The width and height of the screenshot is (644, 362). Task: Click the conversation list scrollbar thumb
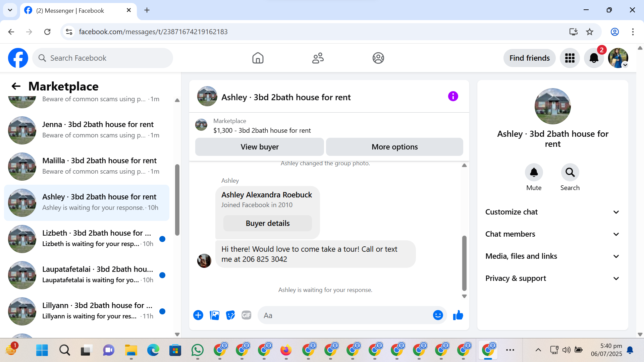177,200
